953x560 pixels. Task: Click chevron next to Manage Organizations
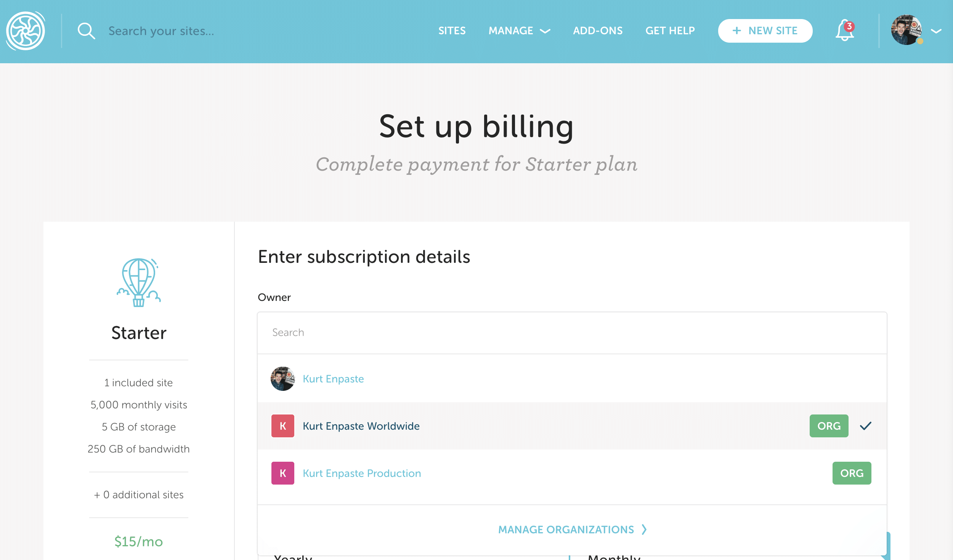[644, 530]
